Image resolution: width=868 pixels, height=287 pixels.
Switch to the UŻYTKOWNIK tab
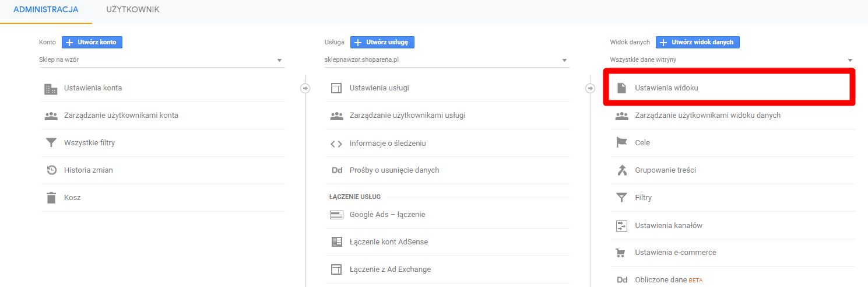[x=133, y=10]
